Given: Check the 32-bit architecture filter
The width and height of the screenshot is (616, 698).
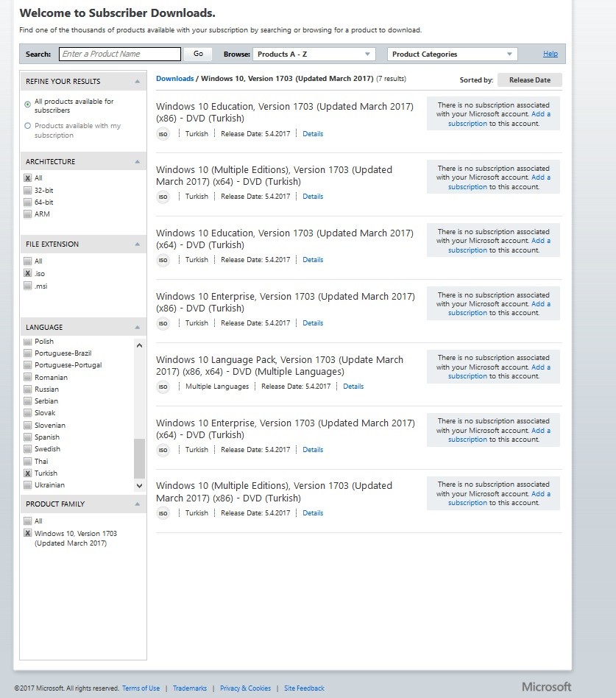Looking at the screenshot, I should coord(27,191).
